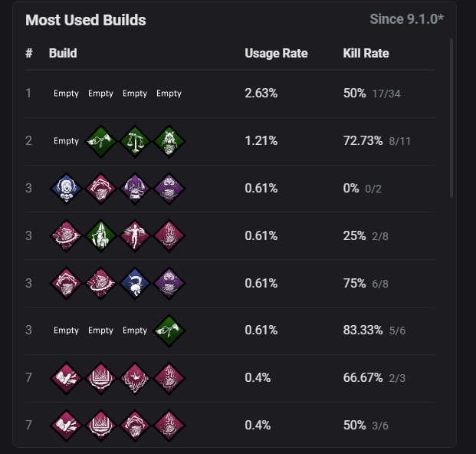The height and width of the screenshot is (454, 476).
Task: Select the blue scythe skull perk icon
Action: [135, 283]
